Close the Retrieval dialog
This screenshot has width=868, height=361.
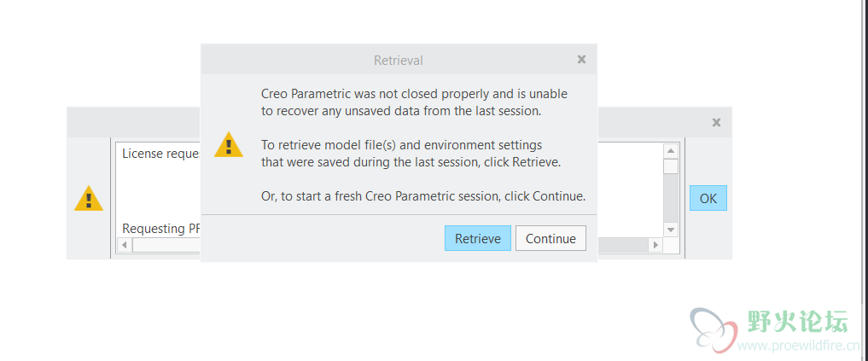pos(581,59)
